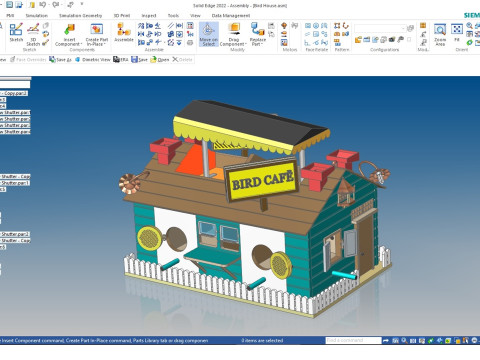Start a 3D Sketch
The height and width of the screenshot is (360, 480).
point(33,34)
